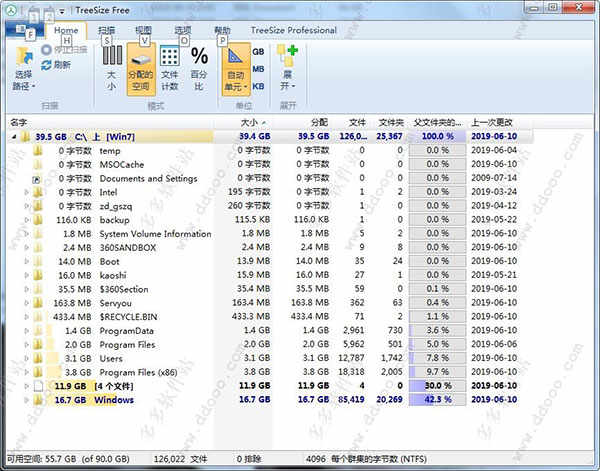
Task: Open the TreeSize Professional tab
Action: pos(293,30)
